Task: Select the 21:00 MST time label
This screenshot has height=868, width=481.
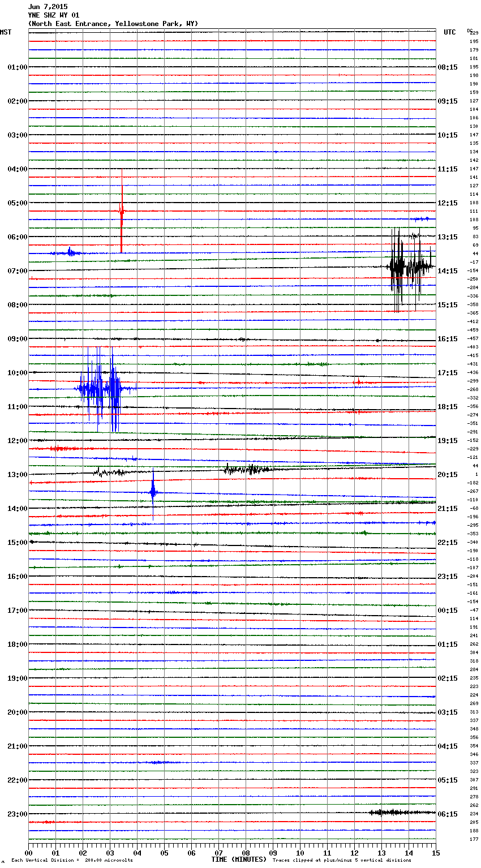Action: (18, 746)
